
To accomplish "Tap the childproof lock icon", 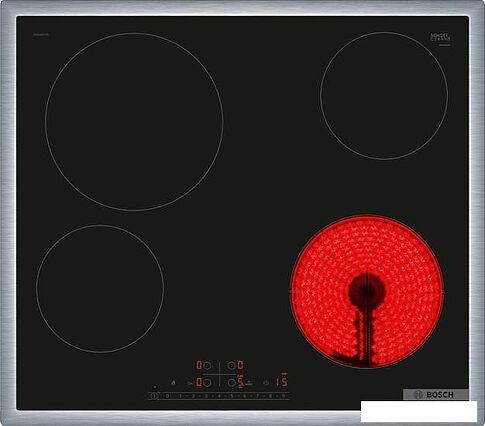I will pos(173,383).
